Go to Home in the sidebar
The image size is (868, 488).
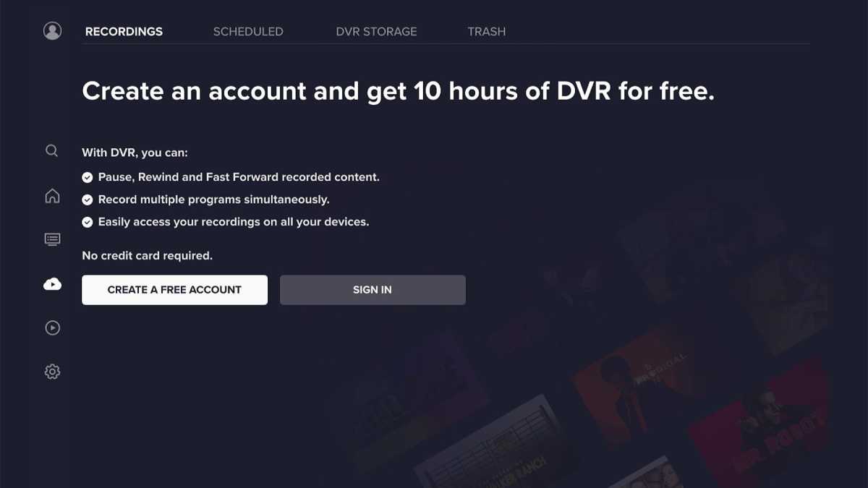(x=52, y=196)
